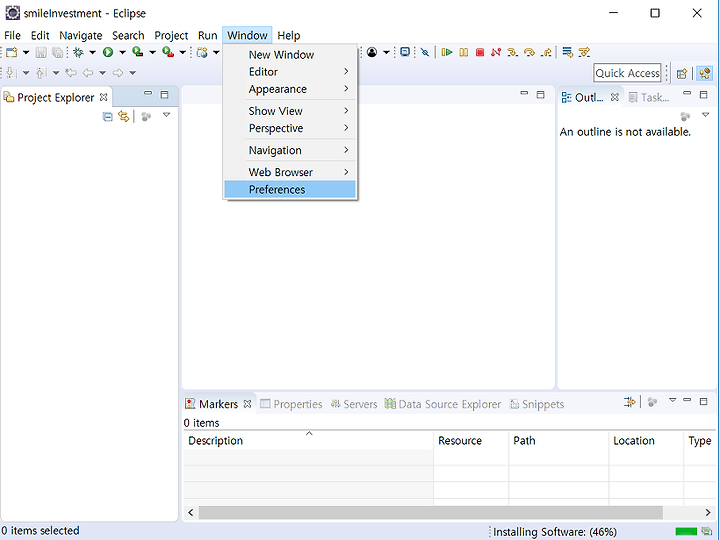This screenshot has width=720, height=540.
Task: Click the Step Over icon
Action: click(529, 52)
